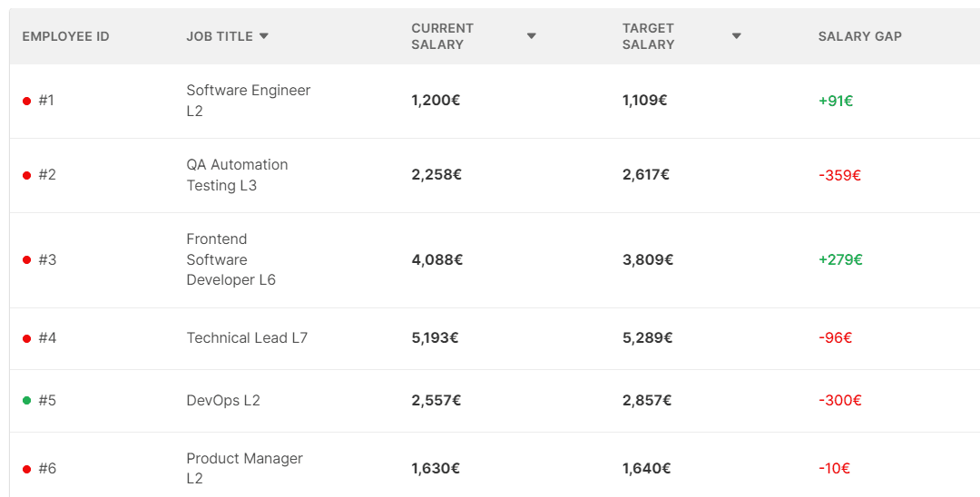This screenshot has height=497, width=980.
Task: Click the 1,640€ target salary cell
Action: pyautogui.click(x=646, y=468)
